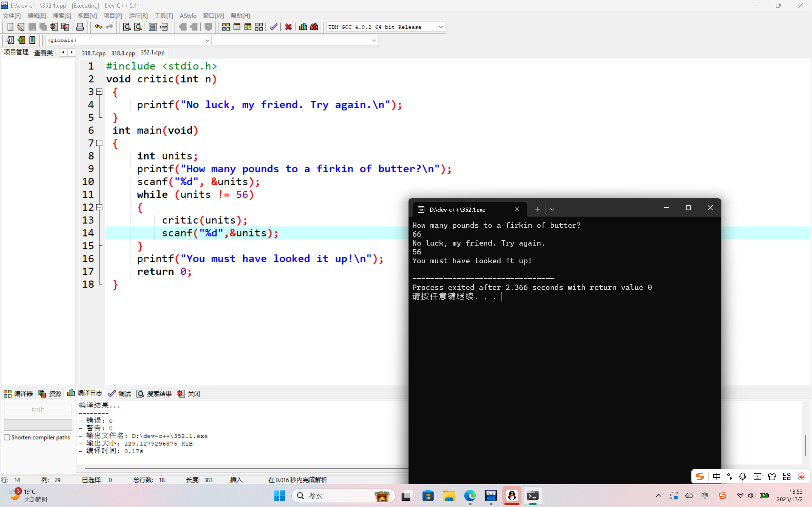Screen dimensions: 812x507
Task: Collapse the critic function fold at line 3
Action: pyautogui.click(x=99, y=92)
